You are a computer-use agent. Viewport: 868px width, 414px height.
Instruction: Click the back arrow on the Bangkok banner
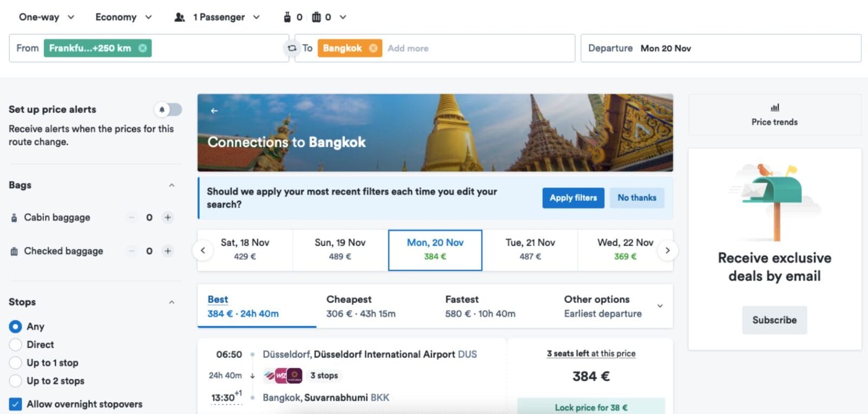pos(214,110)
